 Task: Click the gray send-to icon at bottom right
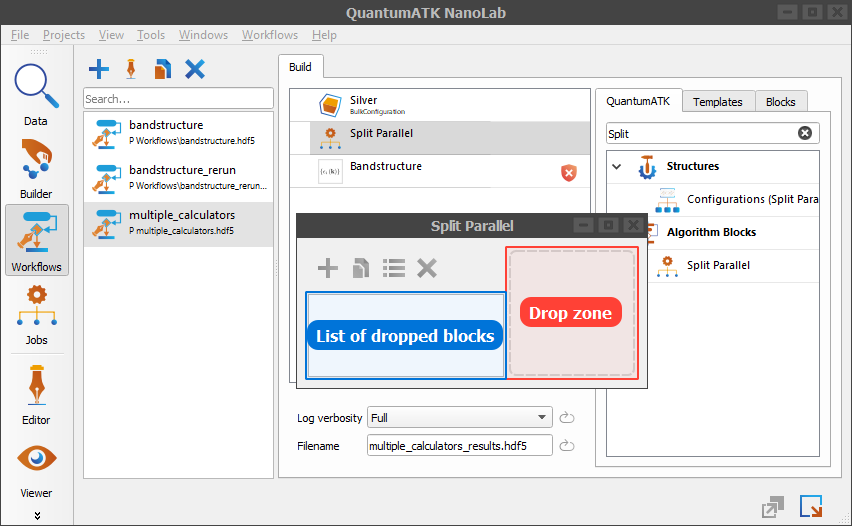[x=773, y=507]
